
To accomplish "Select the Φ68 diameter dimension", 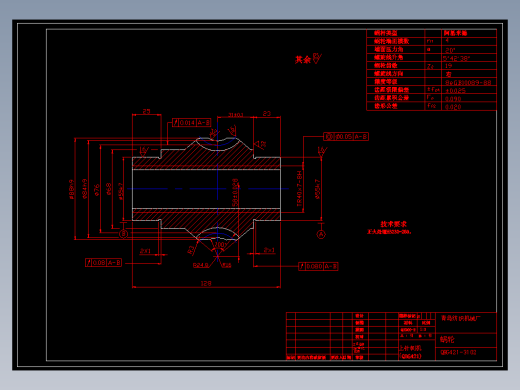I will click(x=109, y=189).
